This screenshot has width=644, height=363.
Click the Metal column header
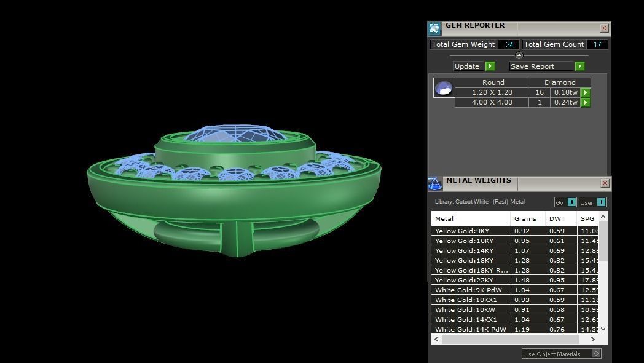[471, 218]
